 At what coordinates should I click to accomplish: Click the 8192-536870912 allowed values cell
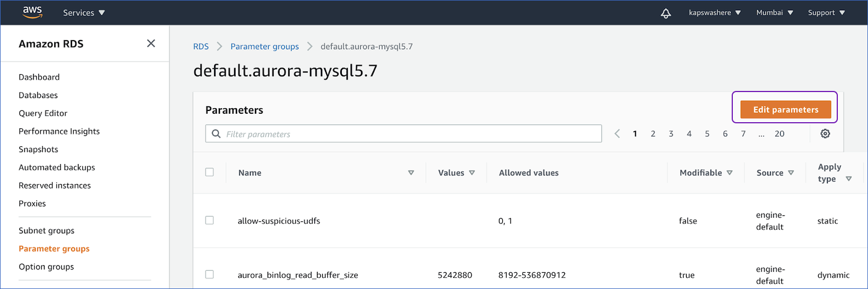coord(532,275)
